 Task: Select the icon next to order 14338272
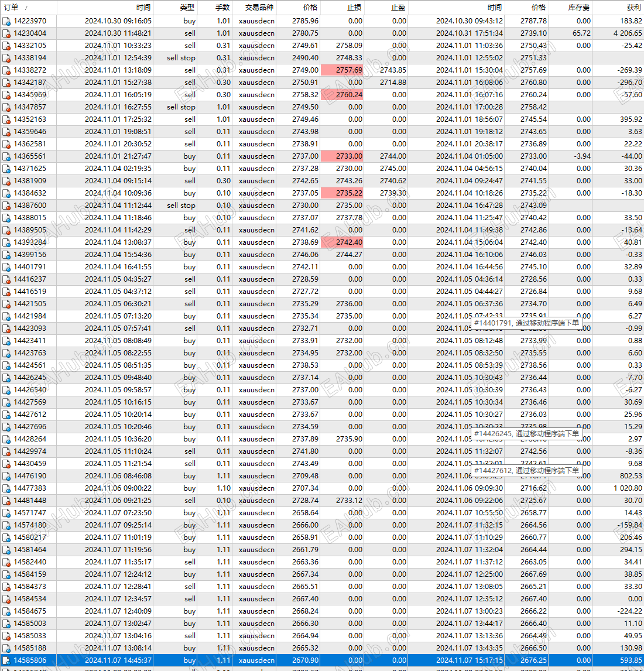click(x=6, y=70)
